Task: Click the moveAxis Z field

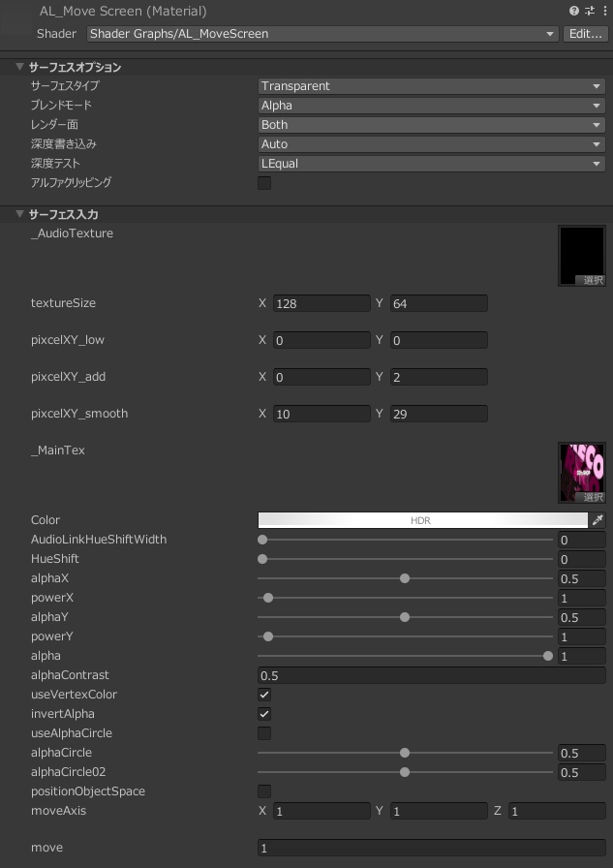Action: coord(557,811)
